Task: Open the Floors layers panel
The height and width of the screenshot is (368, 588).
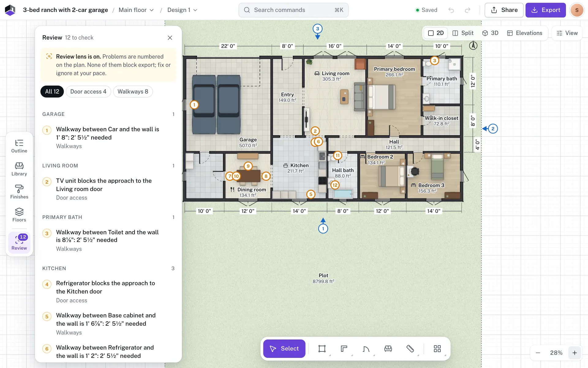Action: pyautogui.click(x=19, y=215)
